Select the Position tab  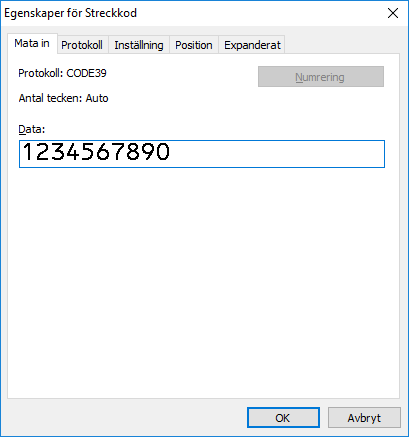[194, 45]
